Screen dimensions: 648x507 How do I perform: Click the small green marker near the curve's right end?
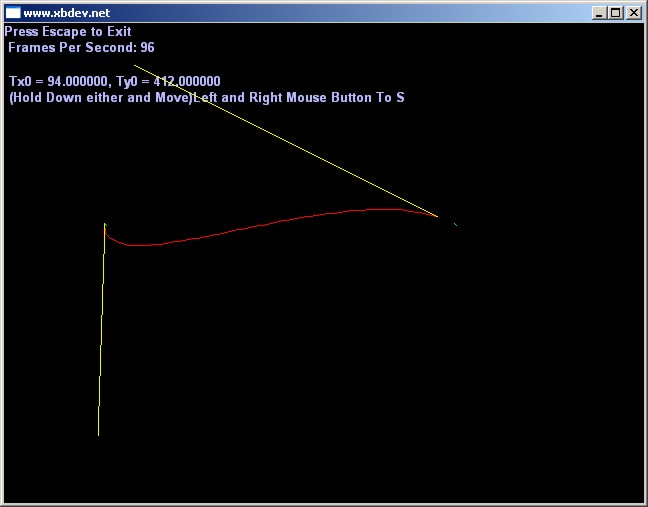tap(455, 224)
